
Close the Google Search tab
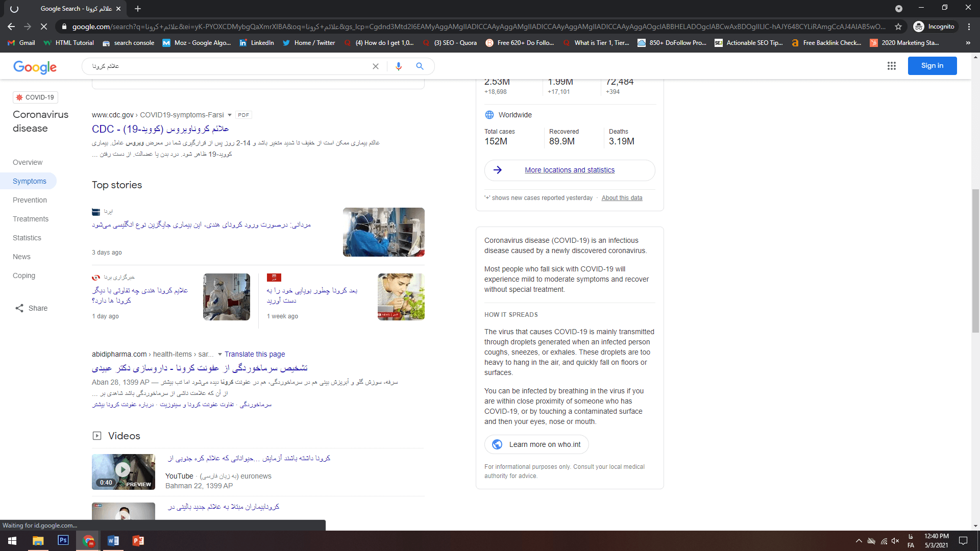click(x=118, y=9)
